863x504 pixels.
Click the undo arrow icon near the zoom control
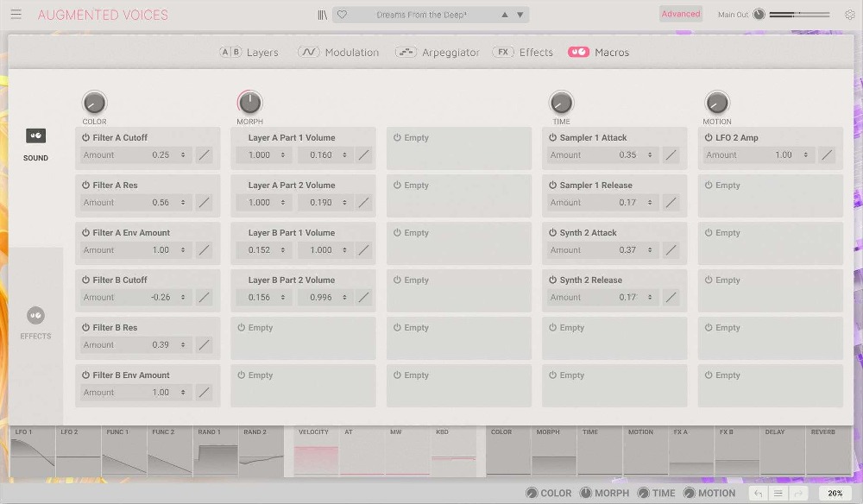[758, 492]
